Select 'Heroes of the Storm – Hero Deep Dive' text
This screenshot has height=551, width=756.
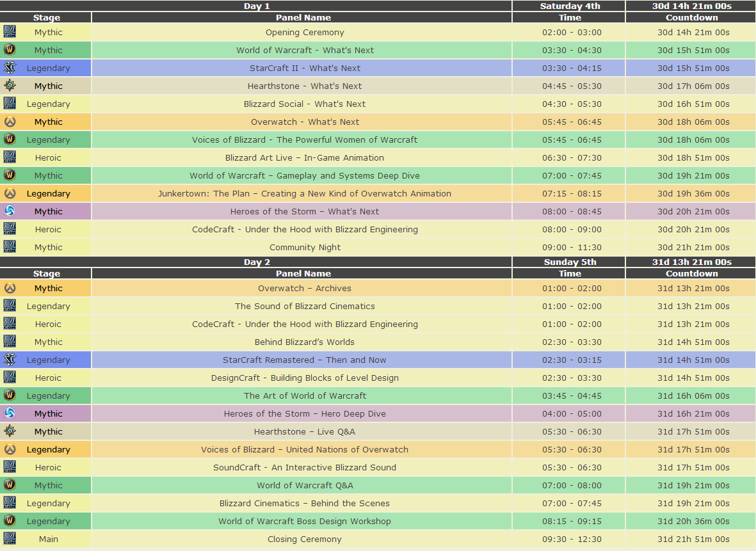tap(305, 413)
